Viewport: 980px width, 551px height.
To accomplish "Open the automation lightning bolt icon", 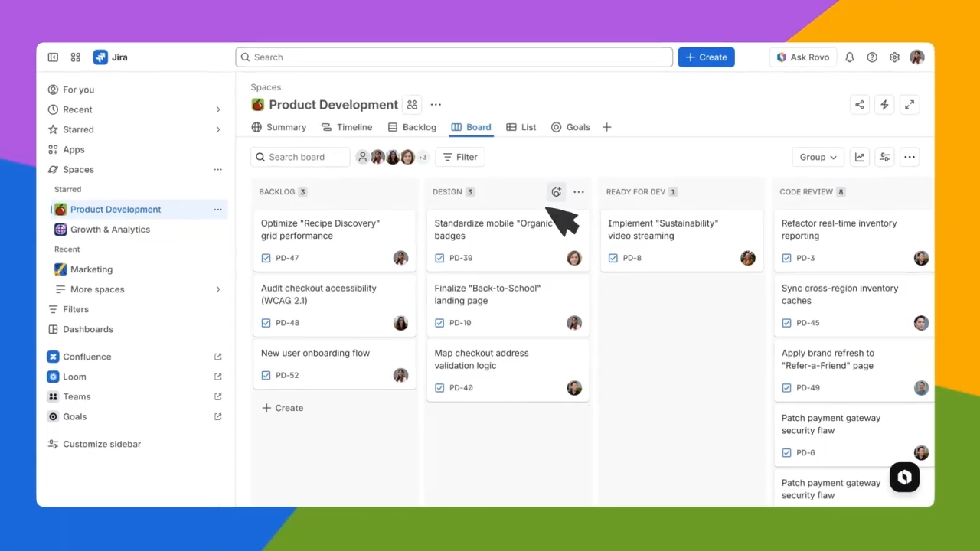I will coord(884,105).
